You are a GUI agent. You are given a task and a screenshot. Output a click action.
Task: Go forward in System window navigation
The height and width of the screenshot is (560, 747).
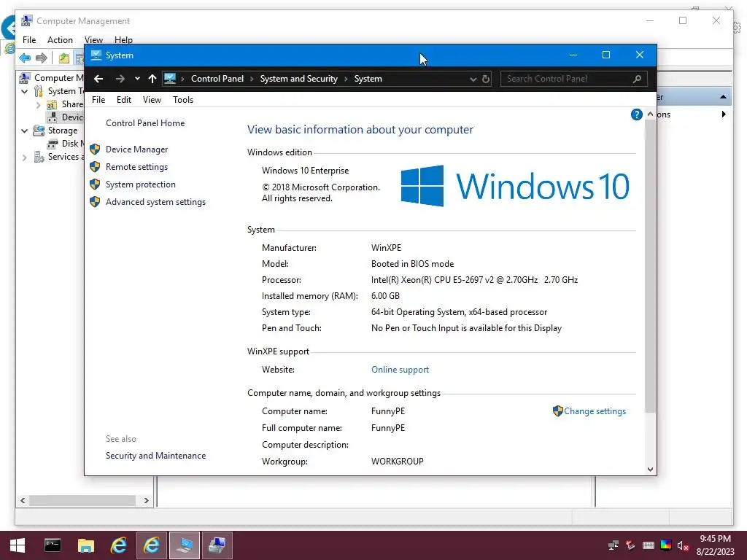pos(120,79)
